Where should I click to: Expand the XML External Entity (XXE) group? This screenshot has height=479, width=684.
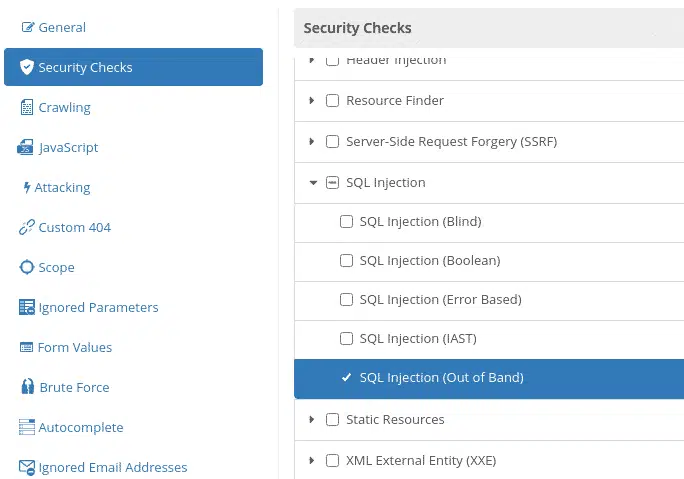click(x=311, y=460)
